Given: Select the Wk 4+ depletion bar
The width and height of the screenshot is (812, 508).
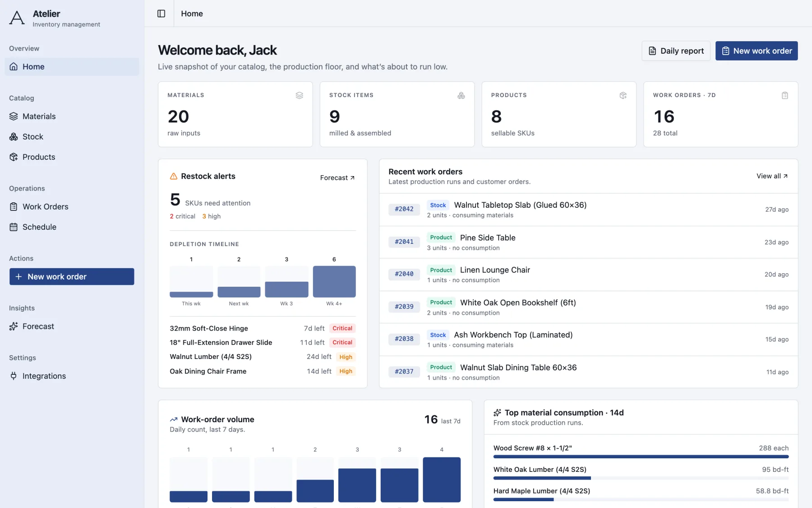Looking at the screenshot, I should click(334, 282).
